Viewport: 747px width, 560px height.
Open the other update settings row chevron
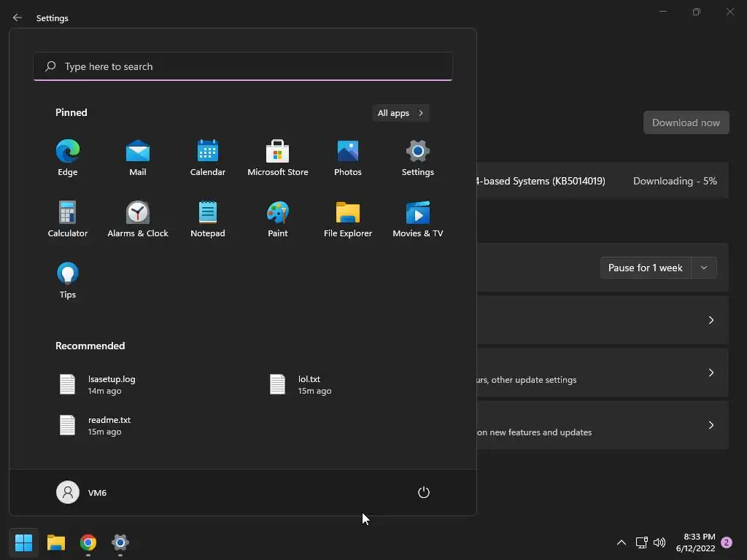pos(711,373)
